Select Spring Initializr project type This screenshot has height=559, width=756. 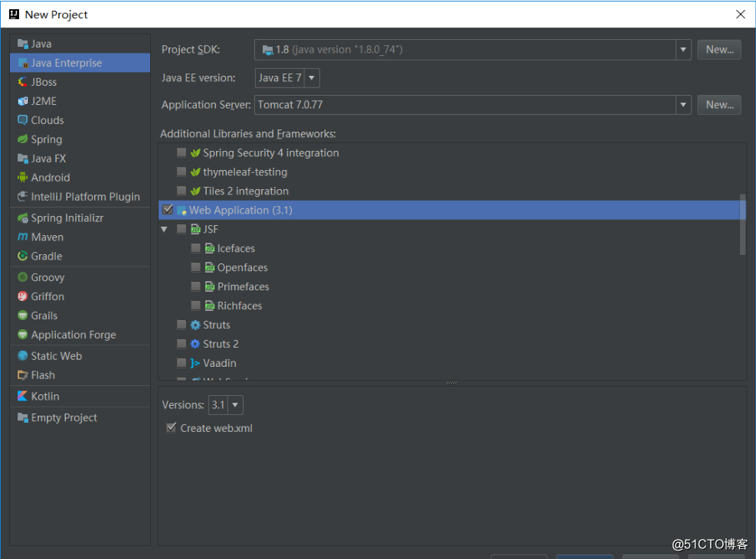pos(80,217)
